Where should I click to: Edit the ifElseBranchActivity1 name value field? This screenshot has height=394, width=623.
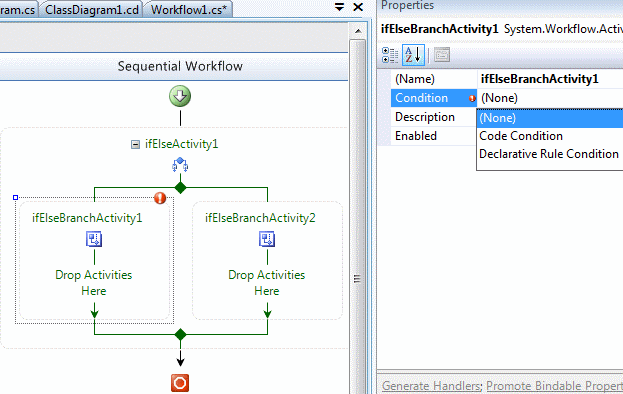click(x=550, y=79)
